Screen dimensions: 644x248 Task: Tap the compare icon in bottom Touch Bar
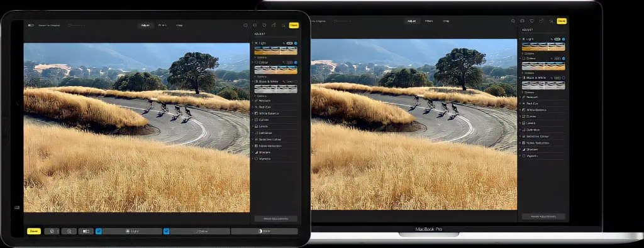point(86,231)
